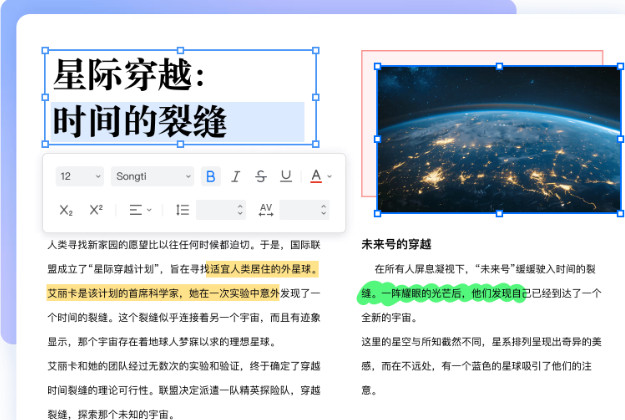Screen dimensions: 625x420
Task: Click the line starting 在所有人屏息凝视下
Action: [485, 269]
